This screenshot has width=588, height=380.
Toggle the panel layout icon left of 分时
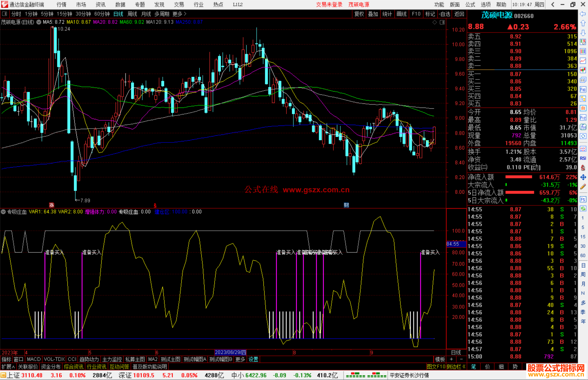(5, 14)
